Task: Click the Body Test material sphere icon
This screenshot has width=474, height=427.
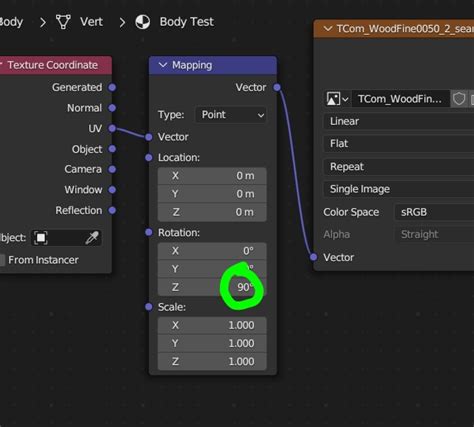Action: (x=143, y=22)
